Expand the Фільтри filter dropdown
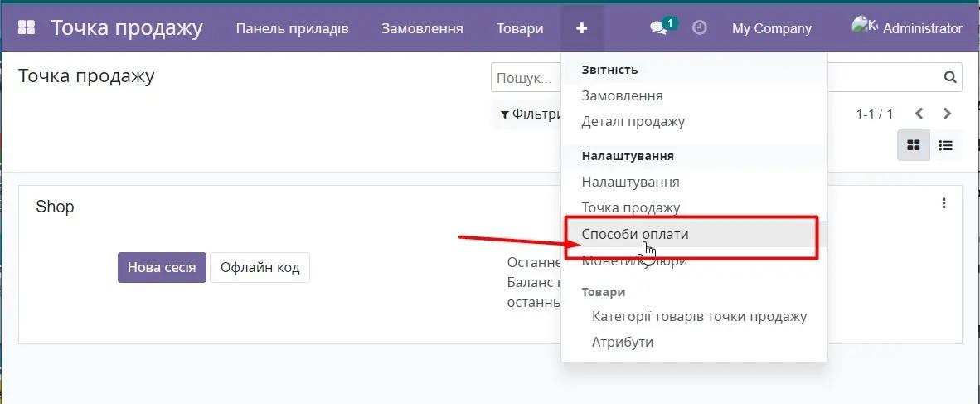980x404 pixels. [x=531, y=114]
